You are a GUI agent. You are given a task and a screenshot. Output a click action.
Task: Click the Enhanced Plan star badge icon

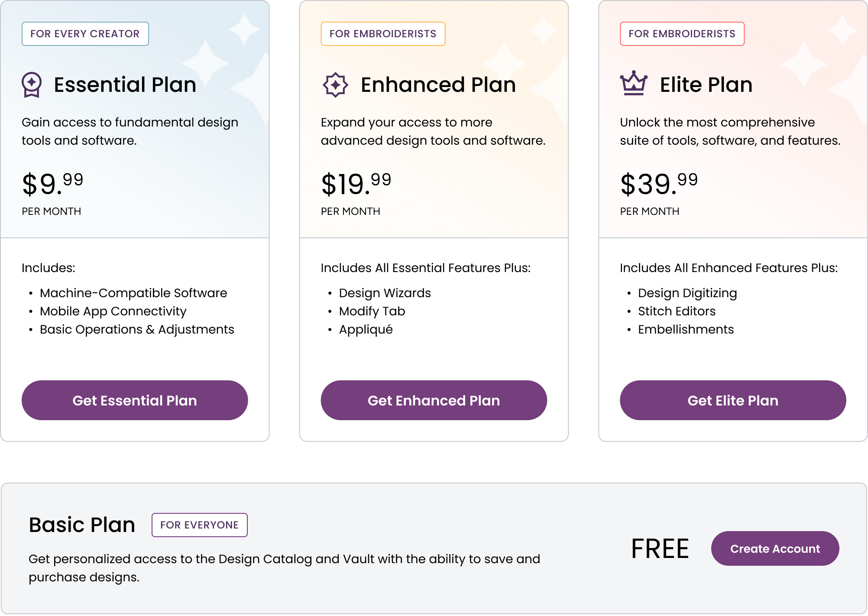335,85
